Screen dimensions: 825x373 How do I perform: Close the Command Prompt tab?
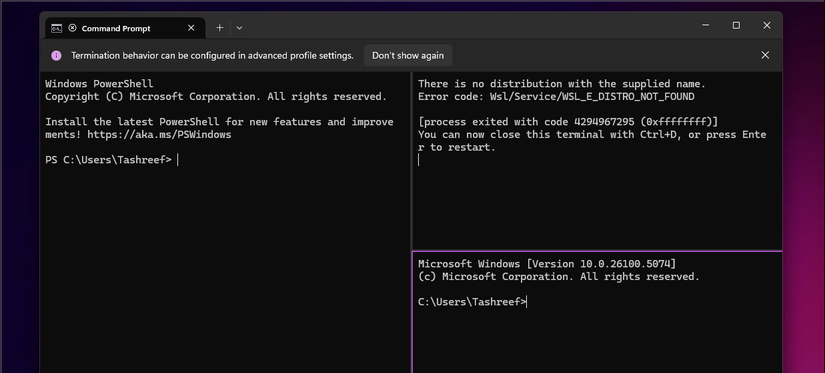191,28
